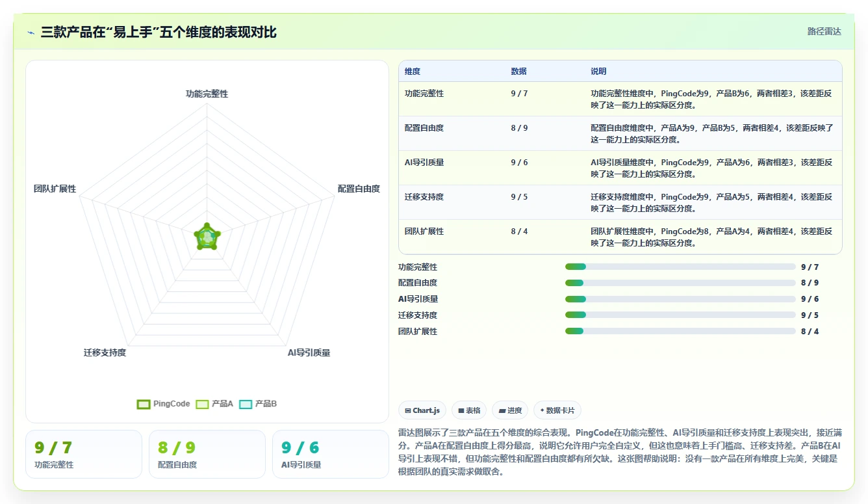Click the 路径雷达 label
The image size is (868, 504).
point(824,31)
